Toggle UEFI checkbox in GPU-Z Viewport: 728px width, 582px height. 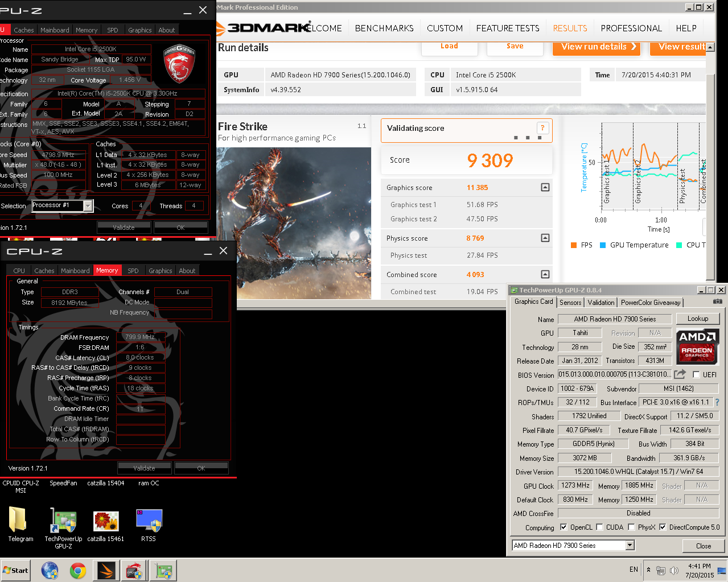[x=696, y=374]
